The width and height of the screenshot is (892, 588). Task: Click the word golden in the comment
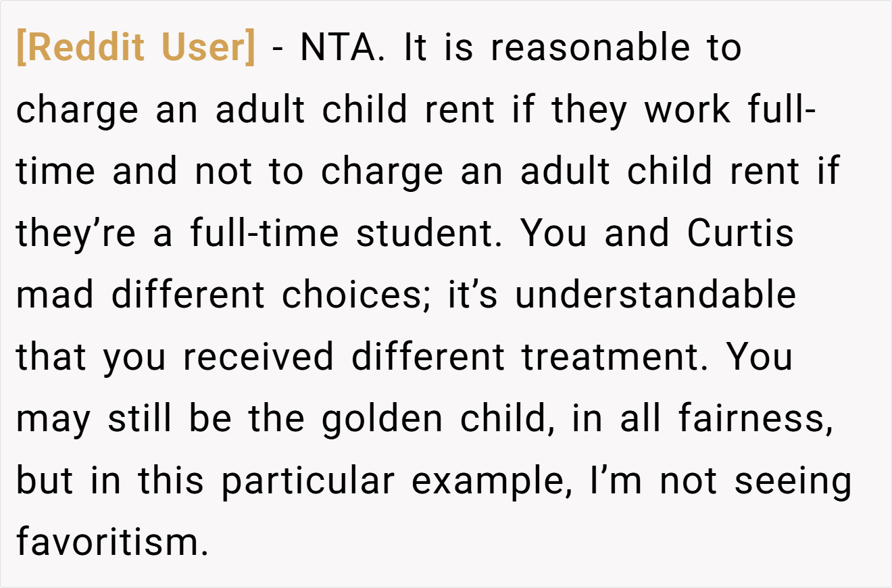[384, 419]
